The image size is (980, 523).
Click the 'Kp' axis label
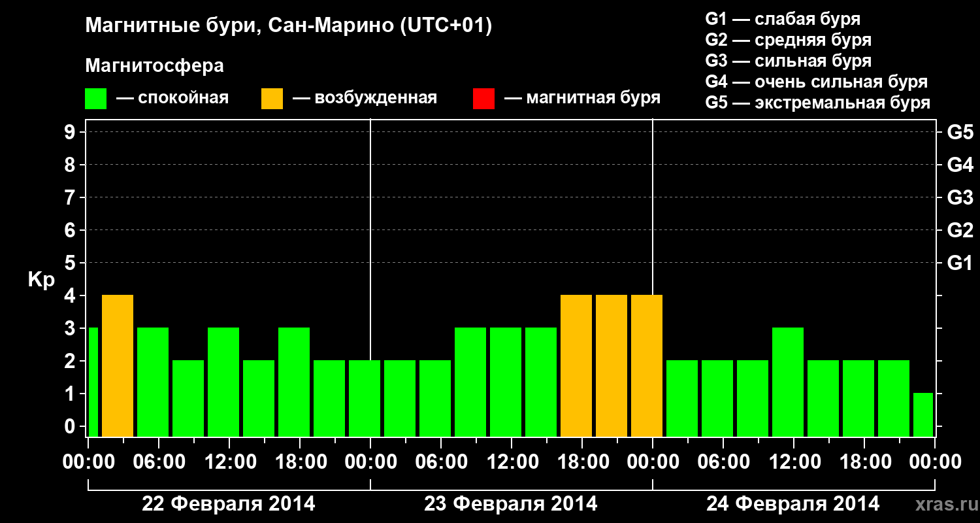click(41, 280)
